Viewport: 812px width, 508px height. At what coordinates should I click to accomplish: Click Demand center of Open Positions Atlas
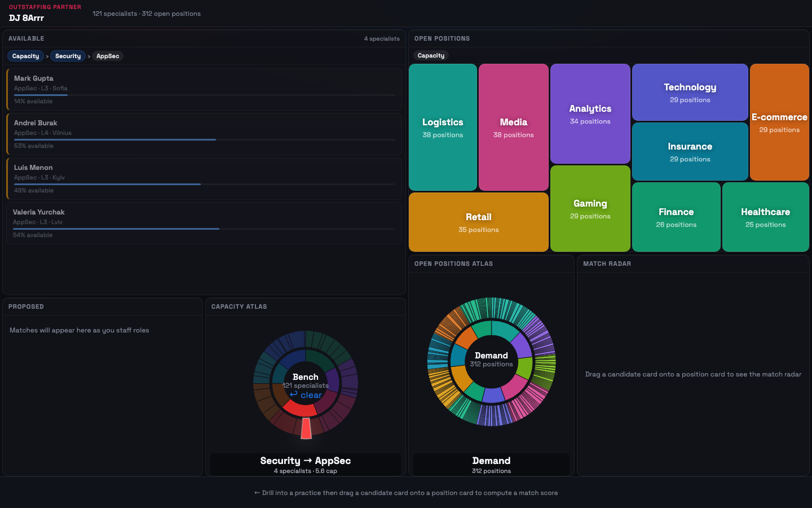pyautogui.click(x=492, y=360)
